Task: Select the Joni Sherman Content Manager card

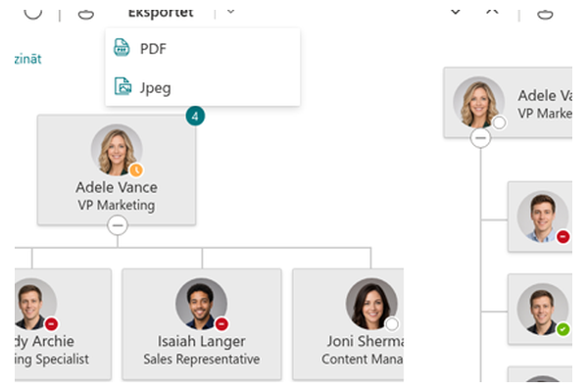Action: pos(348,324)
